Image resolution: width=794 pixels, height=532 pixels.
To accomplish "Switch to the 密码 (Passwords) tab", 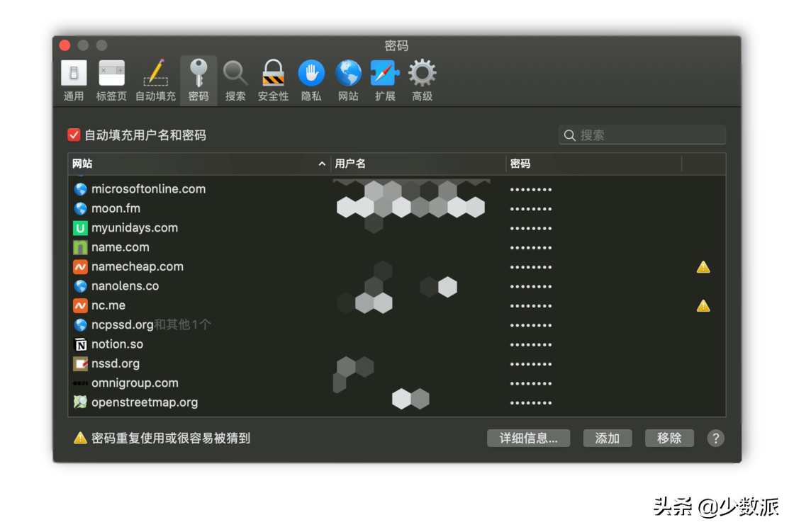I will [198, 81].
